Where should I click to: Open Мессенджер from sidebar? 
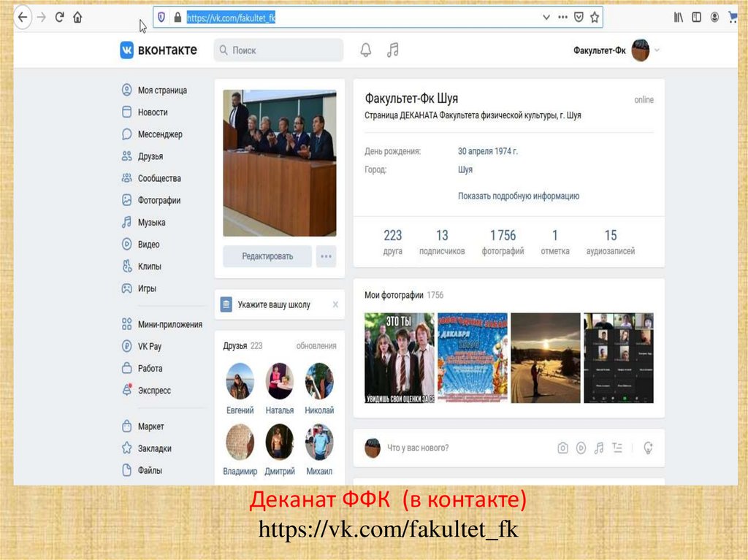tap(160, 134)
